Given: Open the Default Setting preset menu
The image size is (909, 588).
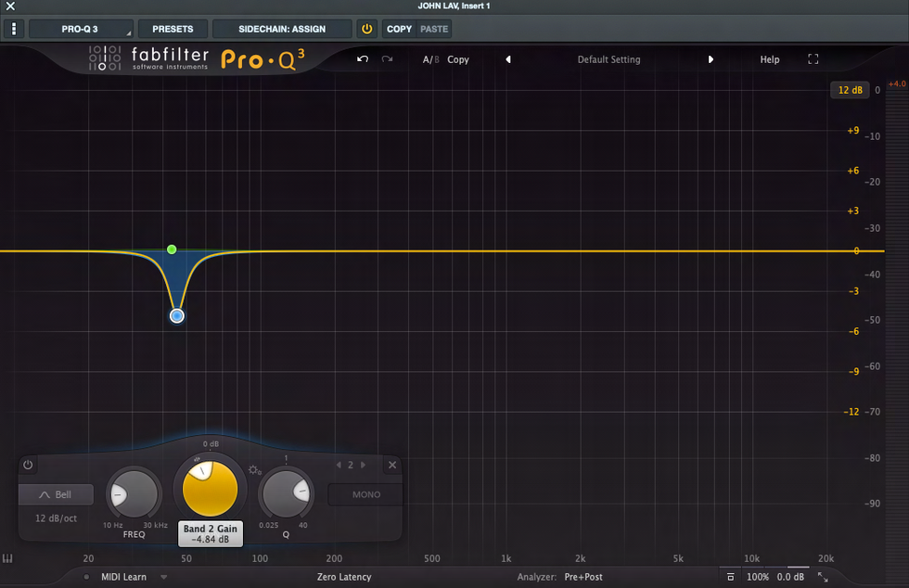Looking at the screenshot, I should click(x=608, y=59).
